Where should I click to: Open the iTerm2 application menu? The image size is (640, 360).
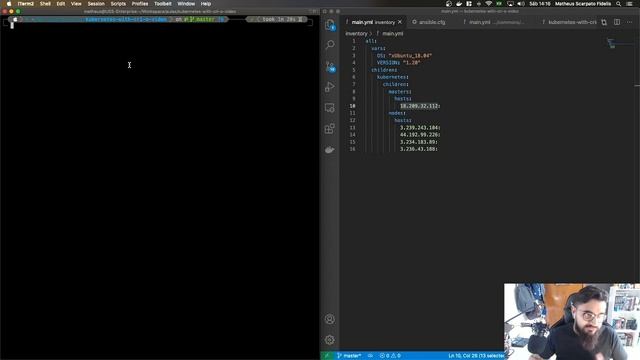(26, 4)
